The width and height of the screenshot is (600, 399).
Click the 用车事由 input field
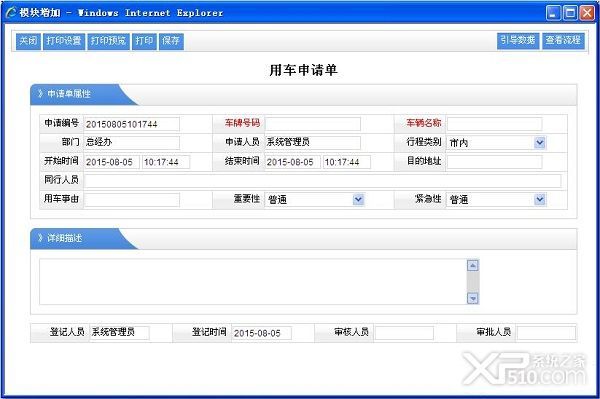pyautogui.click(x=132, y=200)
